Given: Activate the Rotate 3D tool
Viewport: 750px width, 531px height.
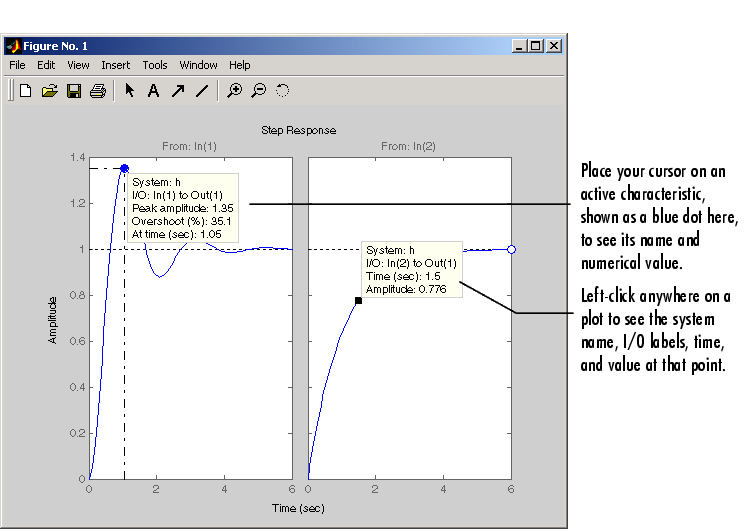Looking at the screenshot, I should point(282,90).
